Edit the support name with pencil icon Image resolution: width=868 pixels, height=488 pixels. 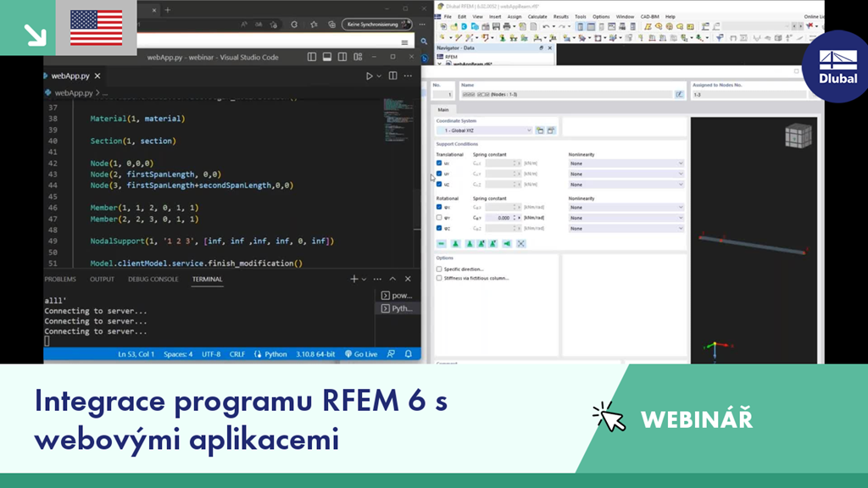click(x=679, y=95)
